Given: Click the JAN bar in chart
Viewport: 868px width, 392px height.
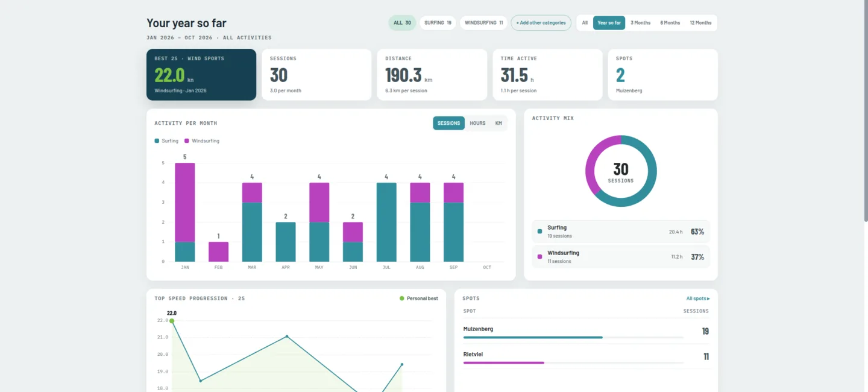Looking at the screenshot, I should [x=185, y=212].
